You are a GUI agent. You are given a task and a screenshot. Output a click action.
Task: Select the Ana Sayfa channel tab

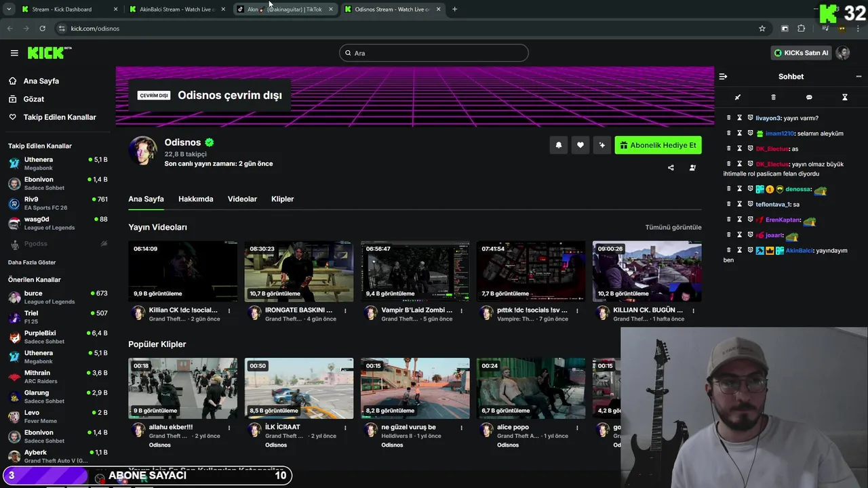(x=146, y=199)
